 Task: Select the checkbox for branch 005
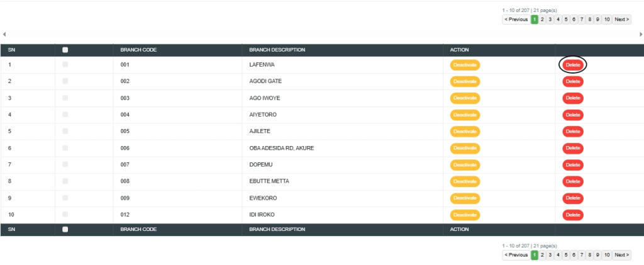tap(65, 132)
